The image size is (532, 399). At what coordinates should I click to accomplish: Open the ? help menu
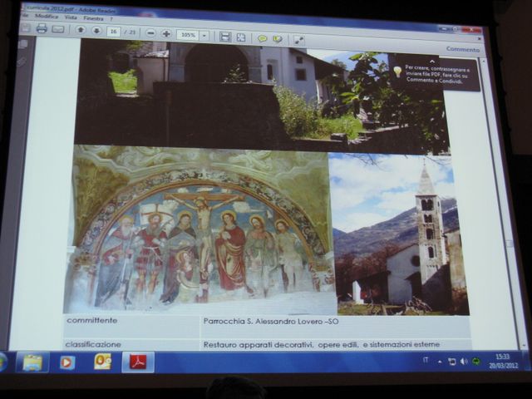tap(111, 19)
